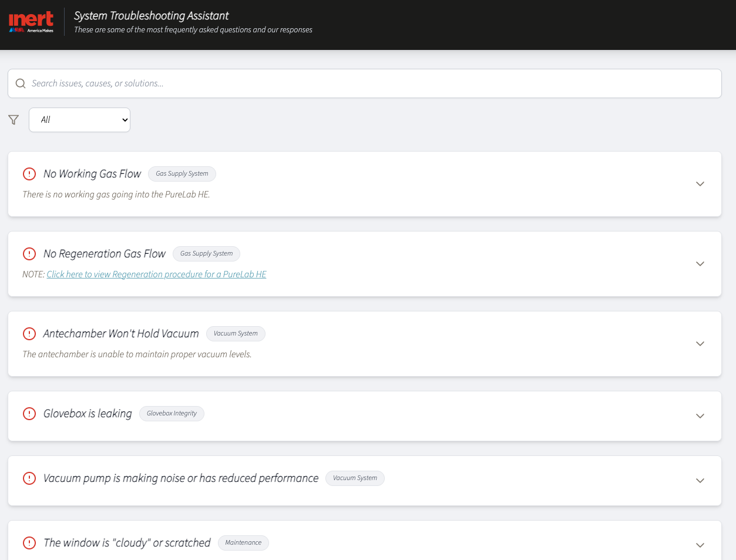736x560 pixels.
Task: Open the Regeneration procedure for PureLab HE link
Action: [x=156, y=274]
